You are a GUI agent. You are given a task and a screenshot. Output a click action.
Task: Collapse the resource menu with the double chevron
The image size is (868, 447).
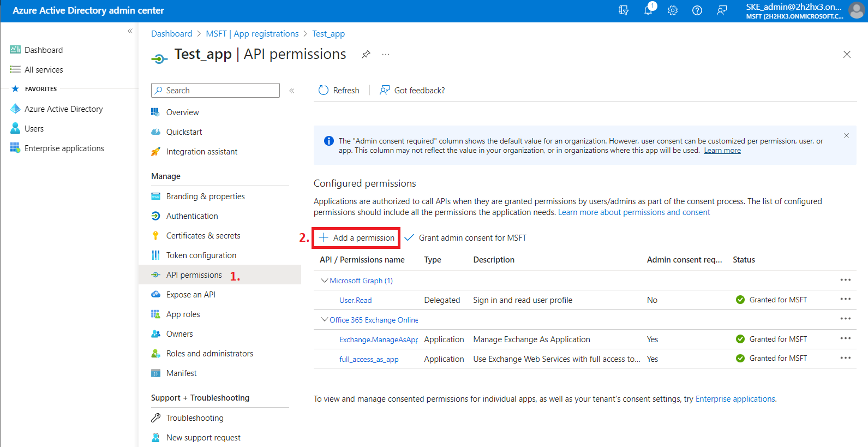(292, 91)
